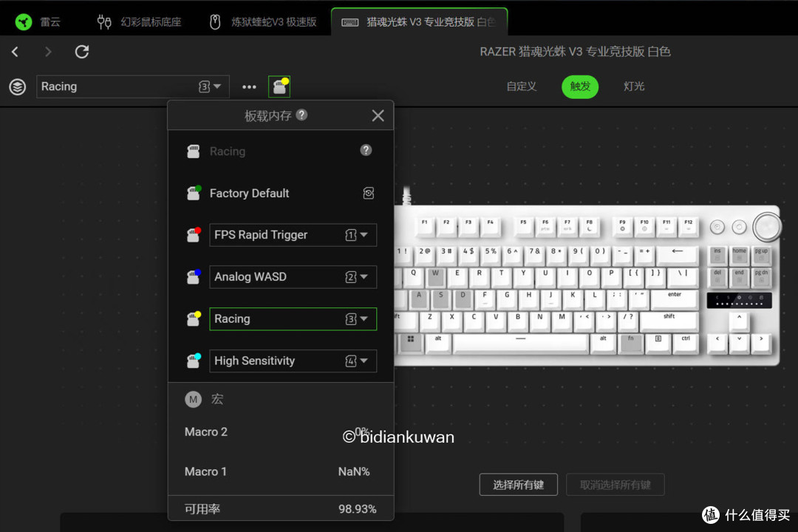The width and height of the screenshot is (798, 532).
Task: Go back with the left arrow
Action: point(16,52)
